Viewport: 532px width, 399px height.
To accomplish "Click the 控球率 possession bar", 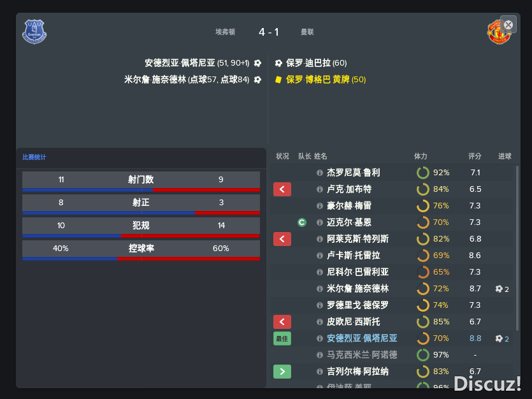I will point(141,259).
